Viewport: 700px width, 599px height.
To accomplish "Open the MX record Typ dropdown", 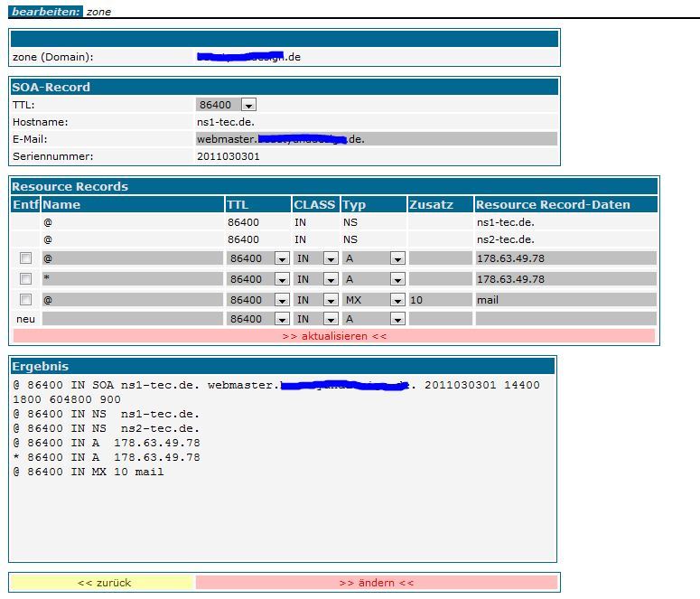I will click(x=397, y=300).
